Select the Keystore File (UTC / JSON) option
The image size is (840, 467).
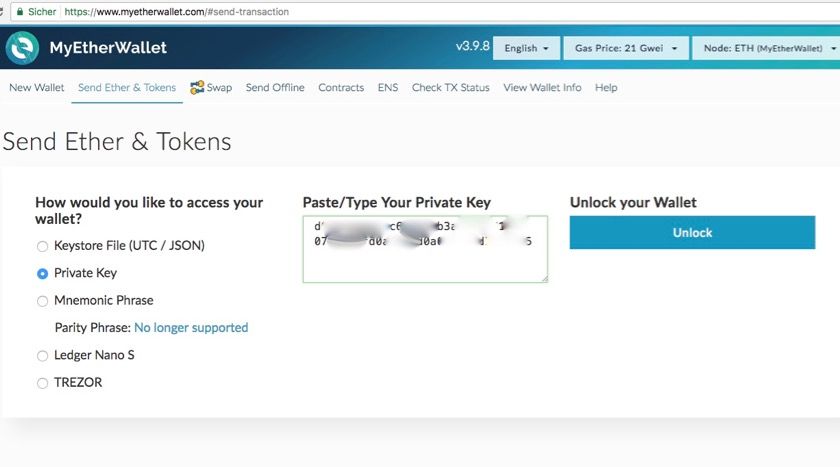click(x=42, y=246)
